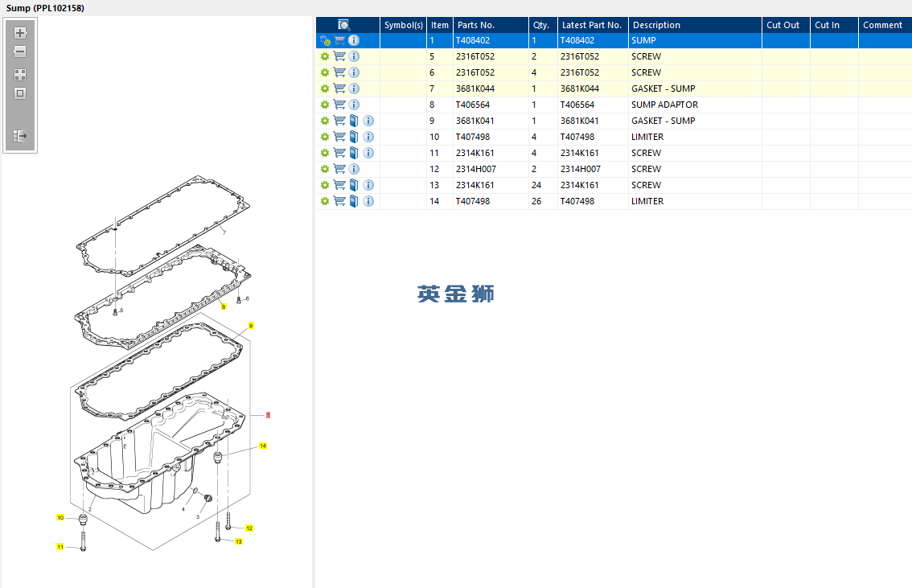The height and width of the screenshot is (588, 912).
Task: Click the red callout 1 on diagram
Action: (x=268, y=415)
